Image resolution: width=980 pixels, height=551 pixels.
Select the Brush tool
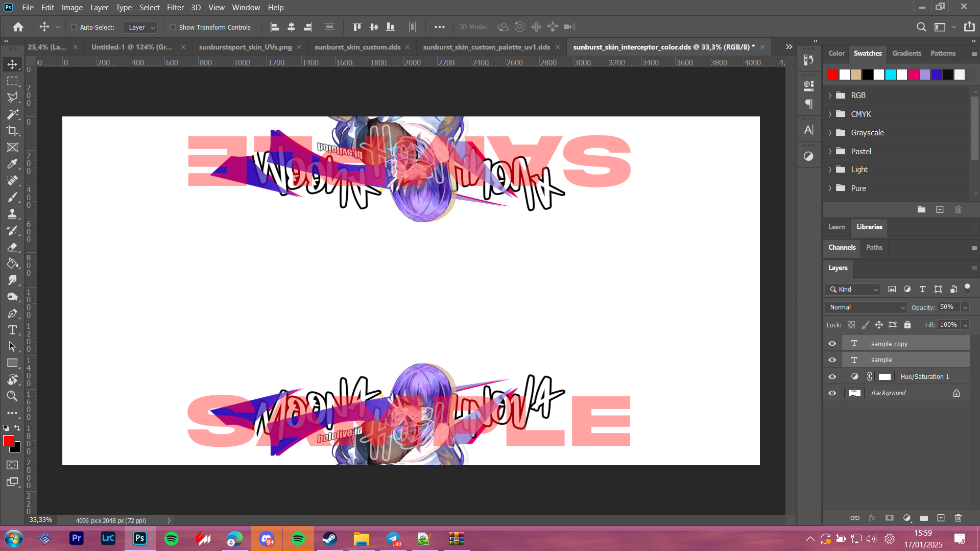(x=12, y=197)
